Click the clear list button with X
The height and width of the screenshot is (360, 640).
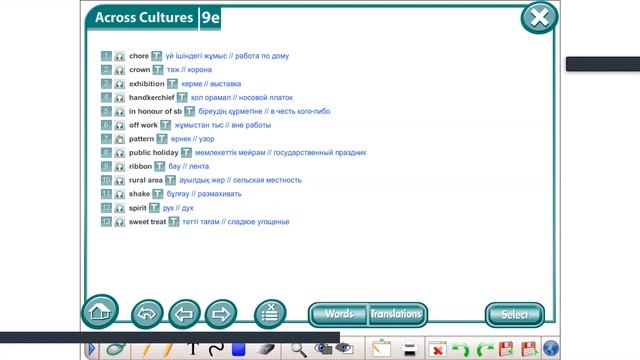pyautogui.click(x=270, y=314)
